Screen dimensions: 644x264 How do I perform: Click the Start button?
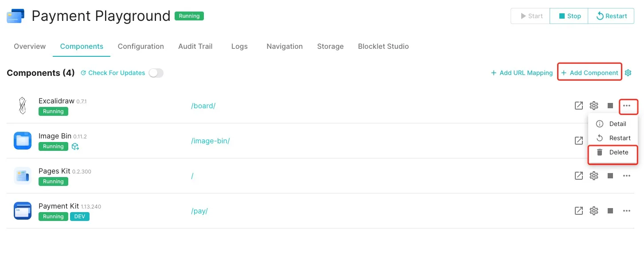(x=530, y=16)
